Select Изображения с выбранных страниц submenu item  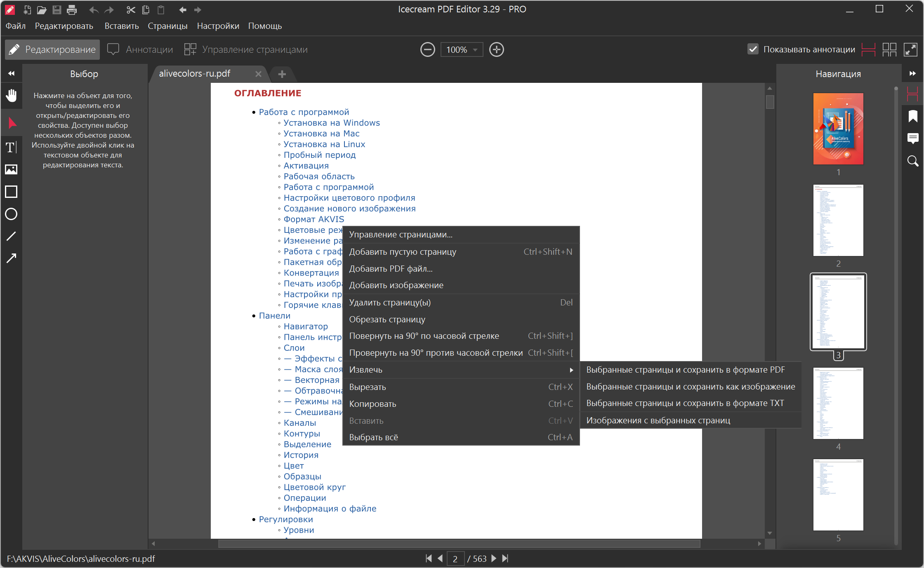coord(658,420)
